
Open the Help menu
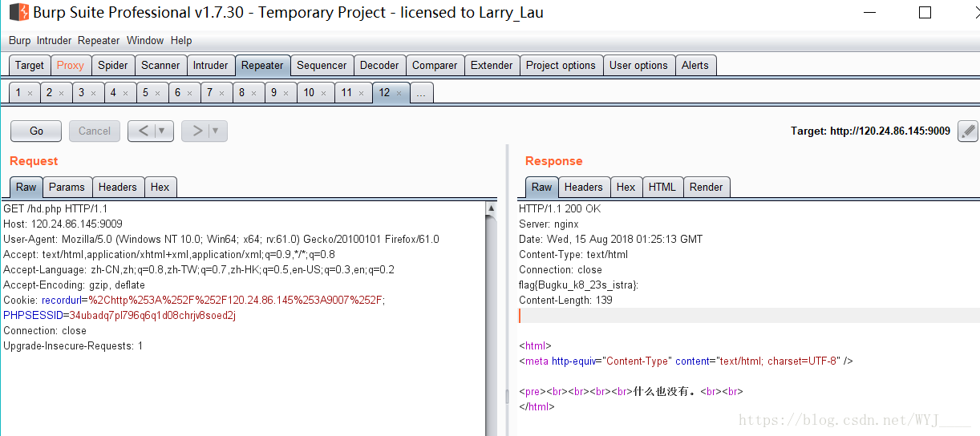pos(181,40)
